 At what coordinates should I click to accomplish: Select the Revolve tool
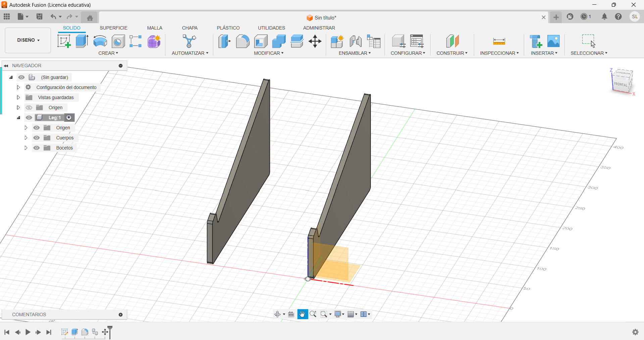[x=100, y=41]
